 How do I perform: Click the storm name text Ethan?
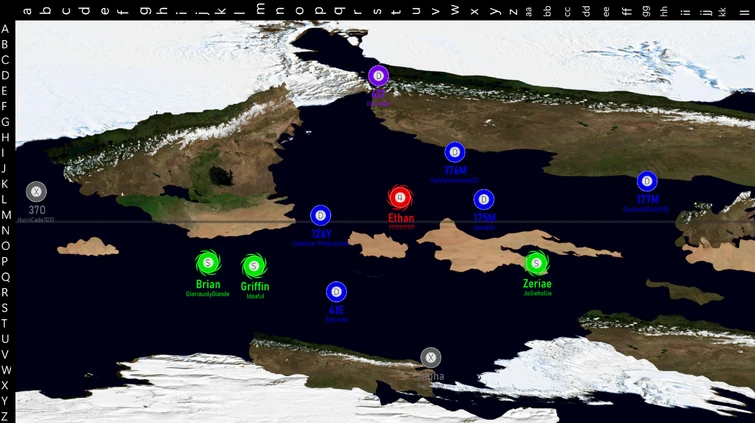pos(401,218)
